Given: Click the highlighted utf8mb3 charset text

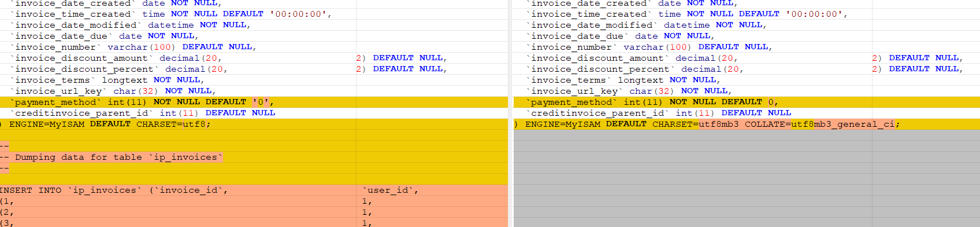Looking at the screenshot, I should 719,124.
